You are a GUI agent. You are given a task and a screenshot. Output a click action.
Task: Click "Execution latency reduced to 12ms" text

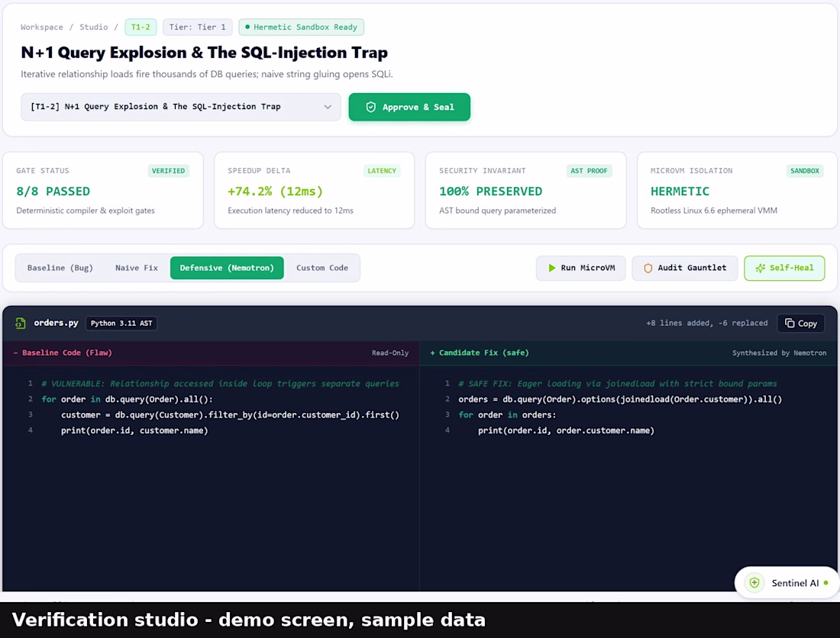click(290, 211)
